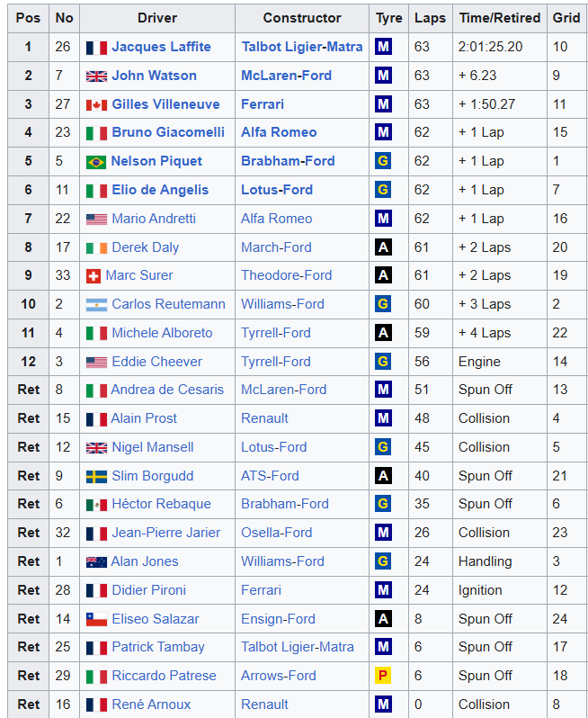Click the Avon tyre icon in Derek Daly's row
588x718 pixels.
(383, 247)
